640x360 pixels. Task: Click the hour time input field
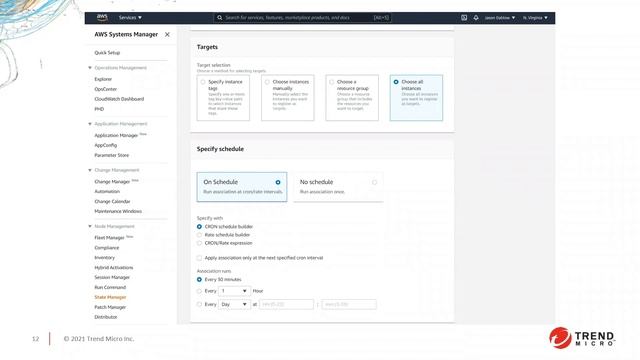pyautogui.click(x=287, y=304)
